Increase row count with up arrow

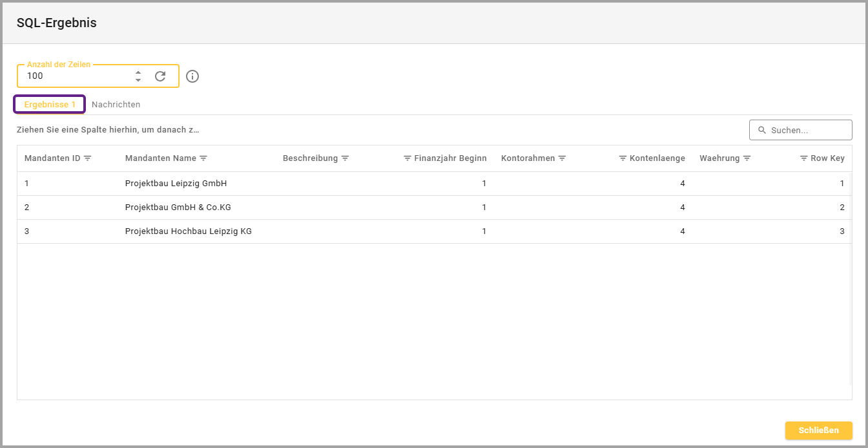(x=138, y=72)
